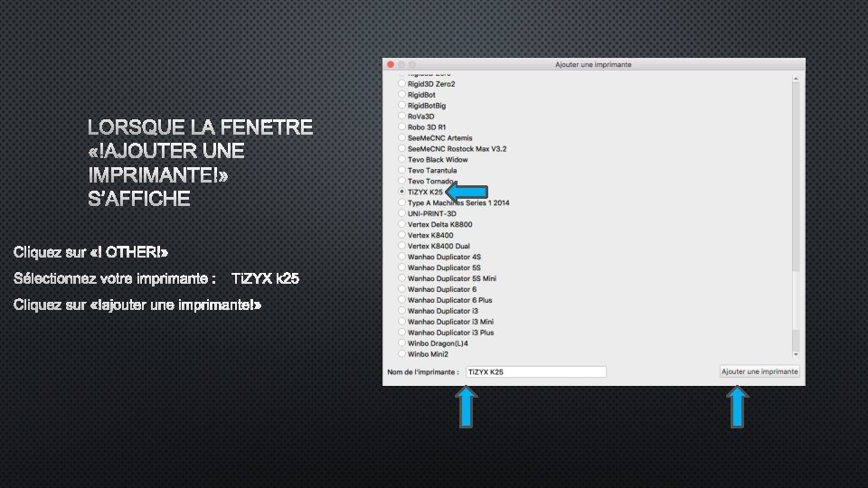Select the Rigid3D Zero2 radio button
The height and width of the screenshot is (488, 868).
click(x=401, y=83)
